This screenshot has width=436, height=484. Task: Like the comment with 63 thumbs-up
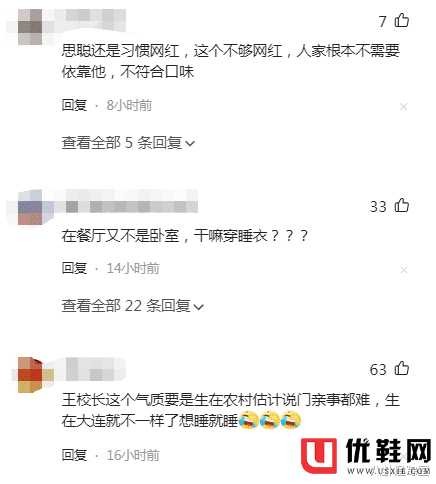coord(402,368)
